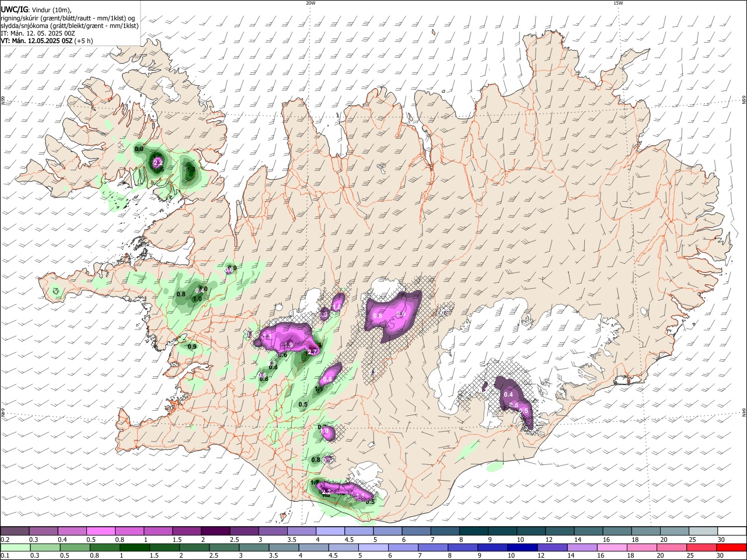Select the 4.5–5 swatch on the rain scale
The height and width of the screenshot is (560, 747).
coord(344,547)
